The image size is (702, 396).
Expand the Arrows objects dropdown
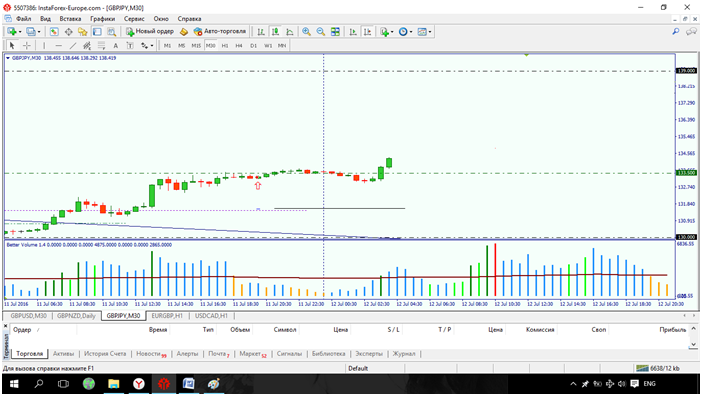[x=152, y=46]
